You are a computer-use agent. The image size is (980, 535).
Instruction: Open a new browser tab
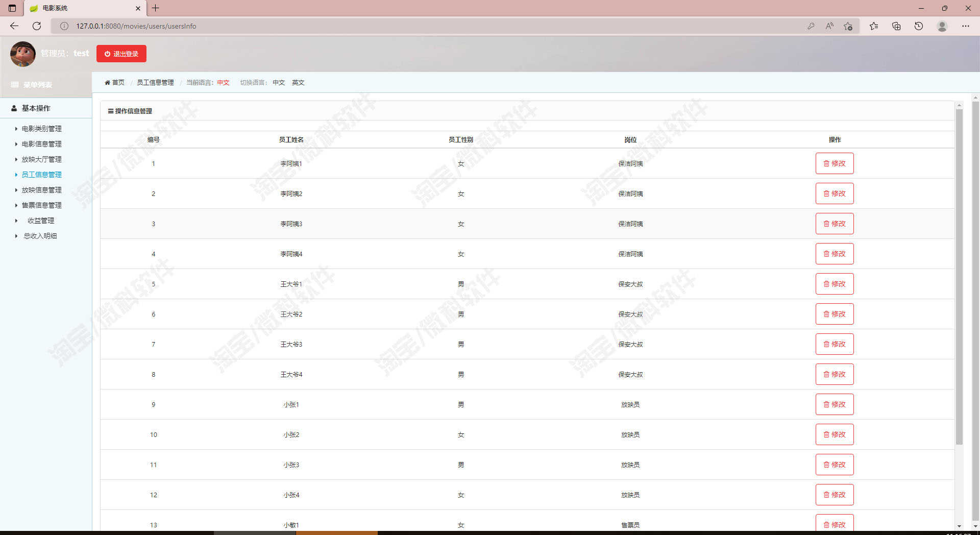[x=156, y=8]
